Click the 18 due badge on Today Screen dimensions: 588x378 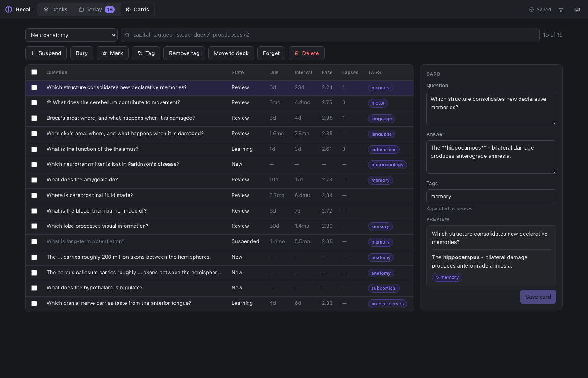pos(110,9)
